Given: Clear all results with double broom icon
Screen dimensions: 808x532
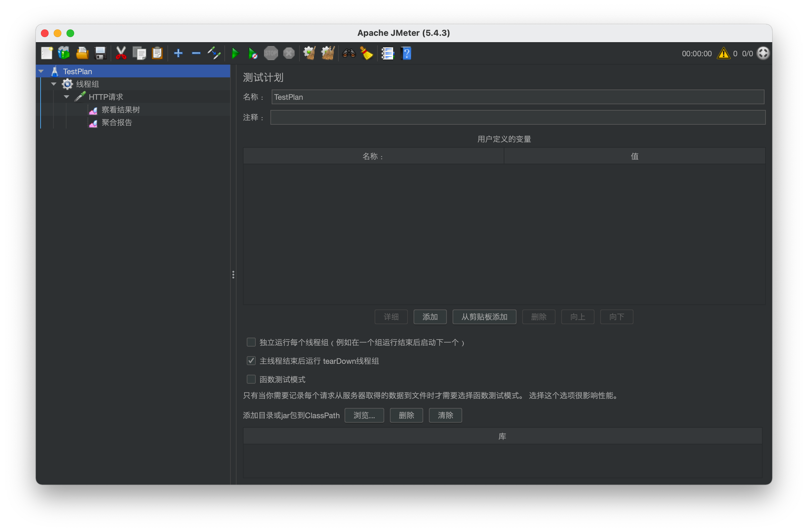Looking at the screenshot, I should pos(328,53).
